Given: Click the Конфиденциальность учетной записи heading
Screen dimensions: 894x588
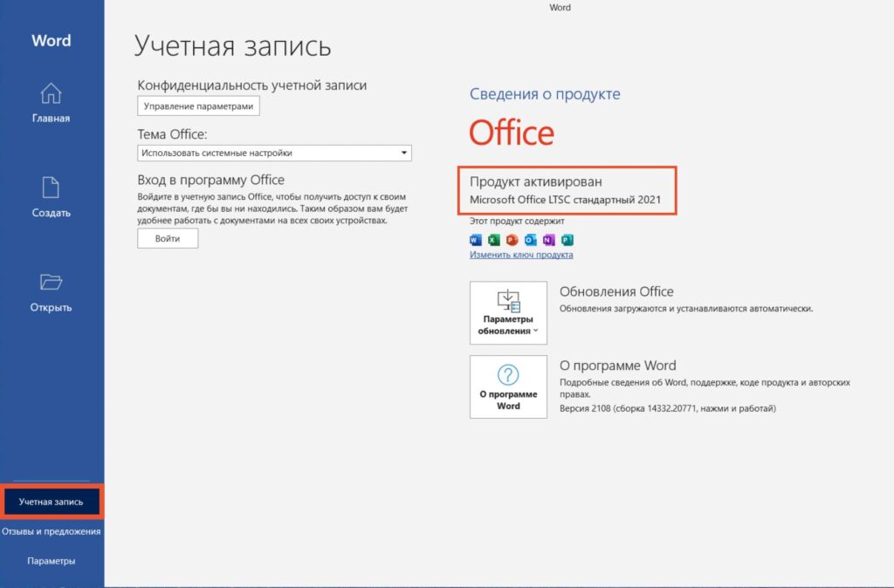Looking at the screenshot, I should click(252, 85).
